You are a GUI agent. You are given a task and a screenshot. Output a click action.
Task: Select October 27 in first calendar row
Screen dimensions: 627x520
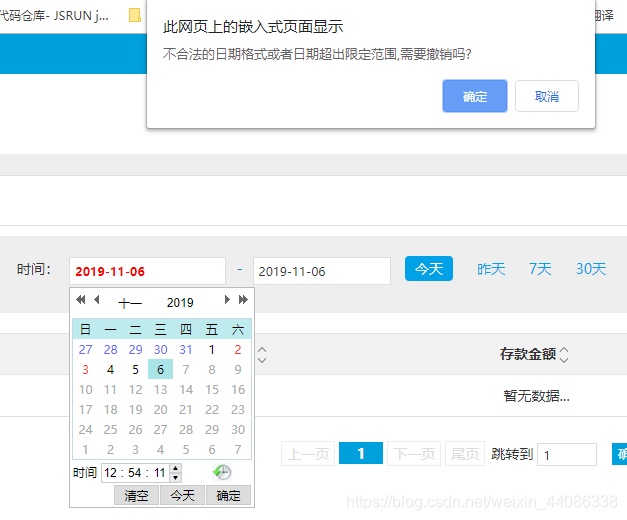pyautogui.click(x=85, y=349)
